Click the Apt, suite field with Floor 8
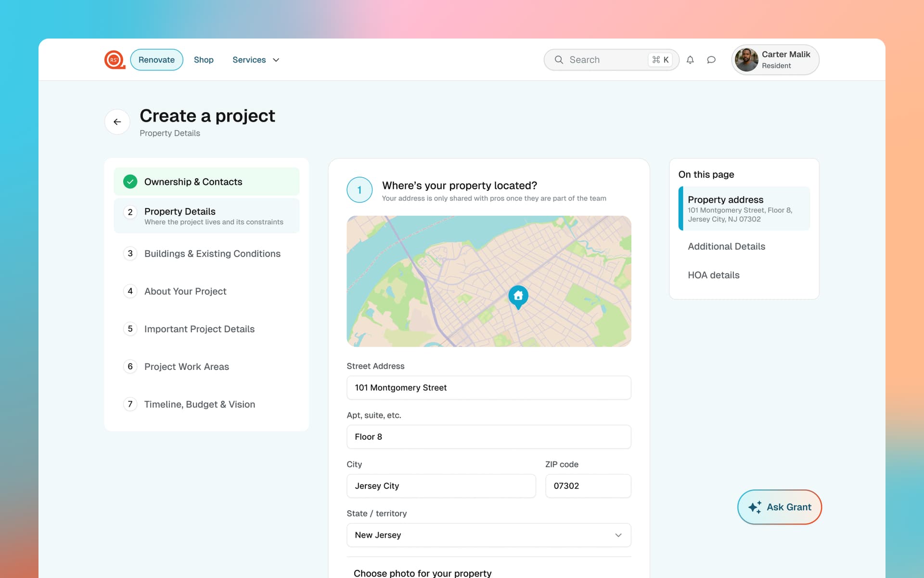 [488, 437]
